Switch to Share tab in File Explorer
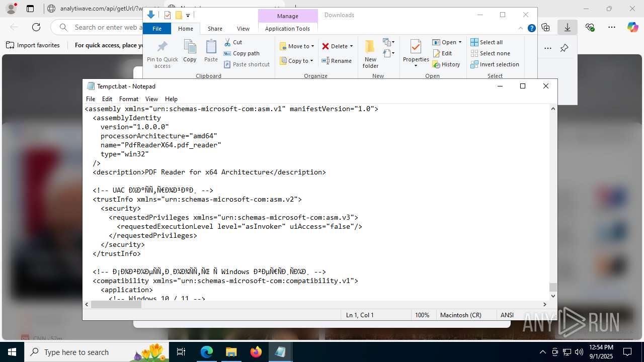This screenshot has width=644, height=362. (x=215, y=29)
